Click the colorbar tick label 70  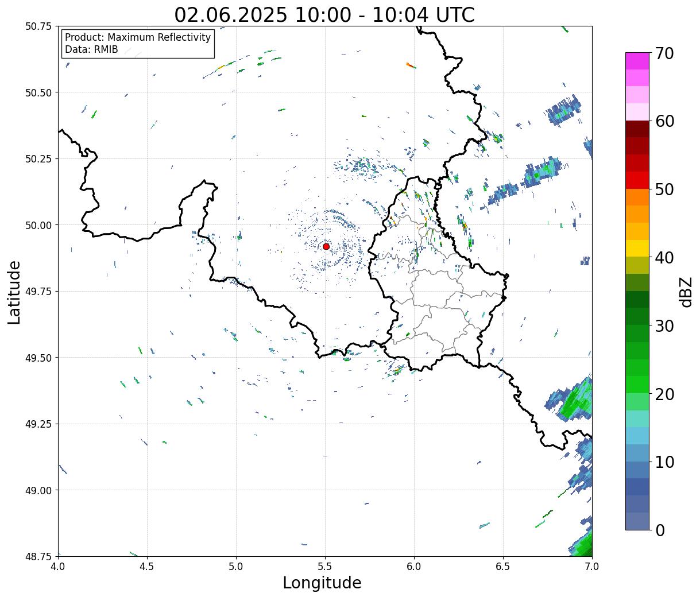[664, 53]
